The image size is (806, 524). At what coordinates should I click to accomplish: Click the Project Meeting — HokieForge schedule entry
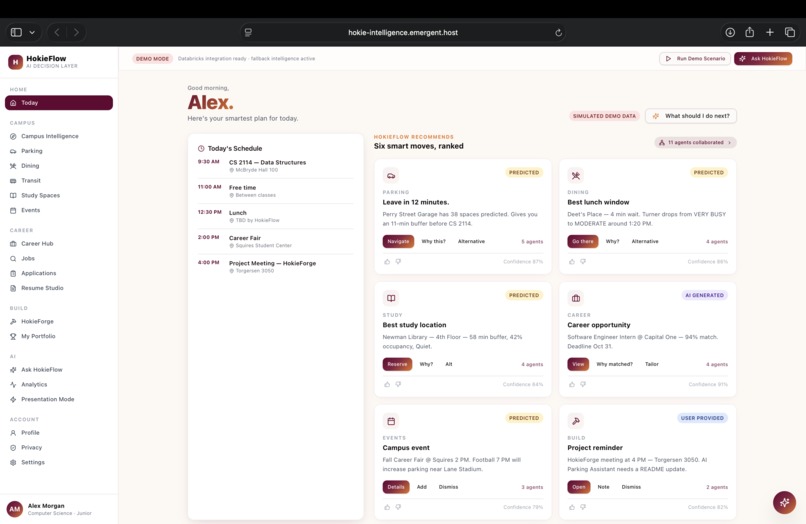tap(276, 266)
